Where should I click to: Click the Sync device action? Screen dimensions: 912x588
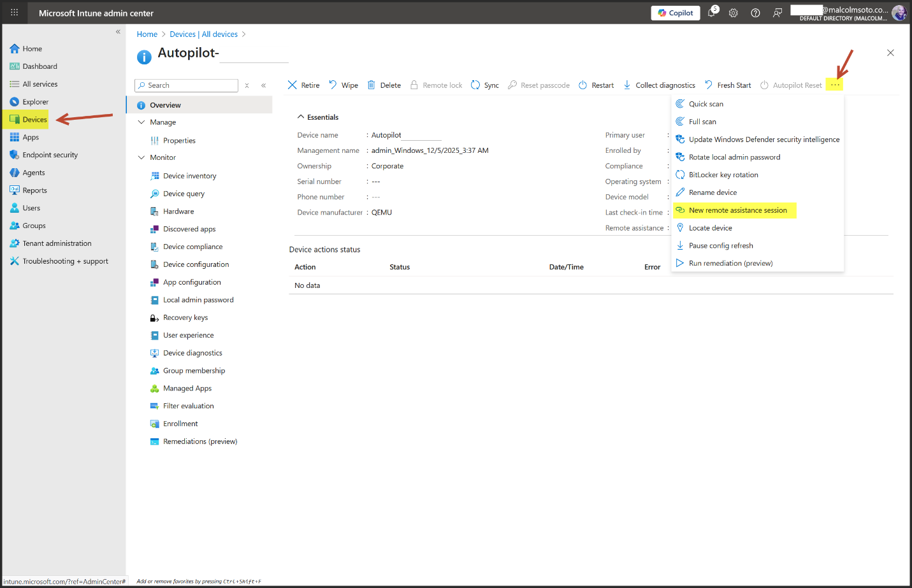pos(484,85)
